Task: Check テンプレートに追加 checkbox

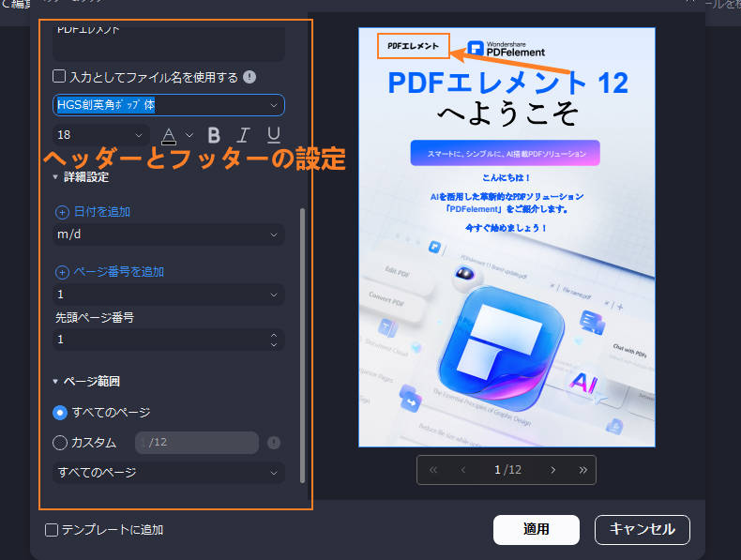Action: pos(52,530)
